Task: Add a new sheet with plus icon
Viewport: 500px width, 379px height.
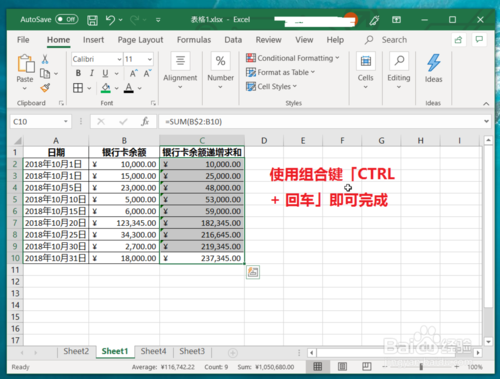Action: click(x=232, y=353)
